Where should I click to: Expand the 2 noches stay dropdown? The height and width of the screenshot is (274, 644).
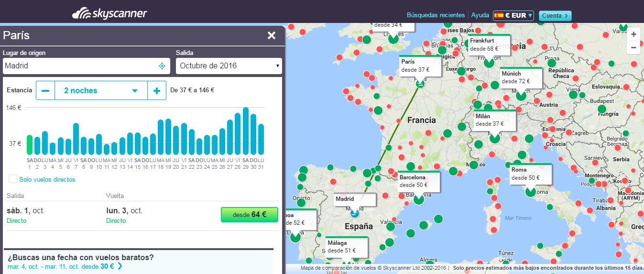(101, 90)
